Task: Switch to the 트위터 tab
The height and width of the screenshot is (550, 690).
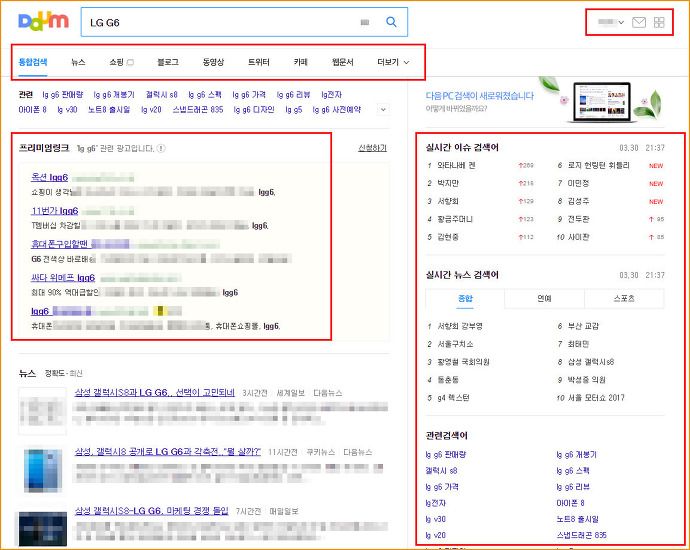Action: click(259, 62)
